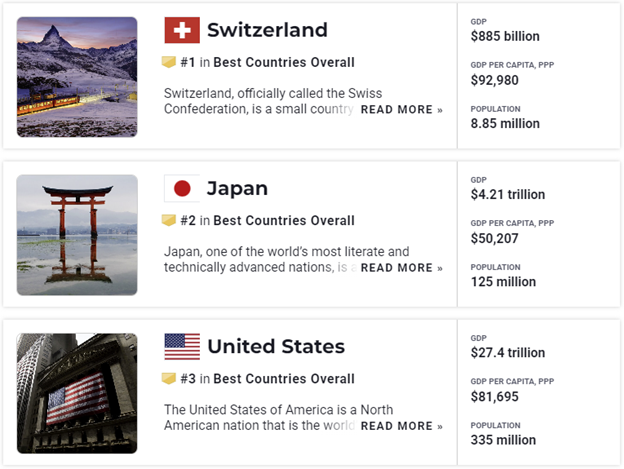Open the United States country title
The width and height of the screenshot is (624, 469).
(276, 346)
